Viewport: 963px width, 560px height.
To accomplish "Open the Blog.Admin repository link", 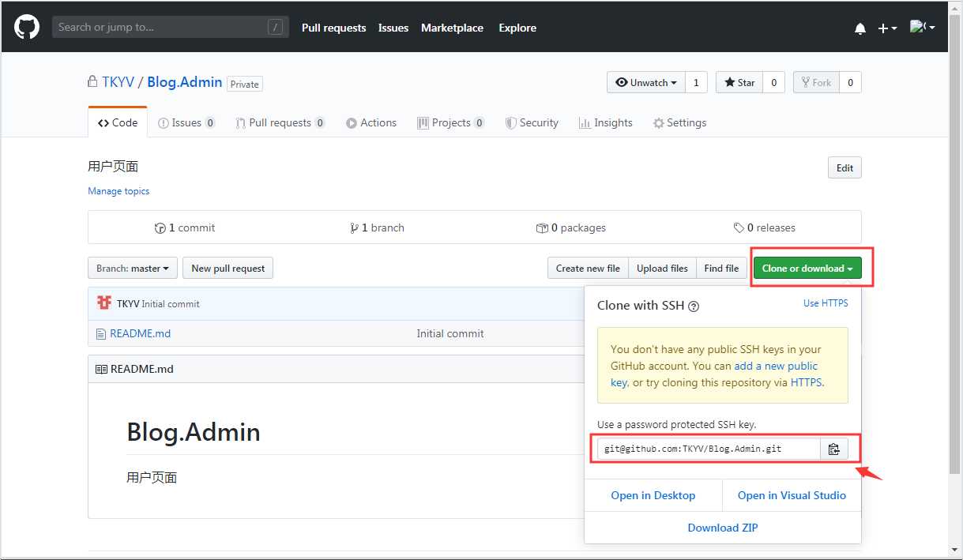I will point(185,82).
